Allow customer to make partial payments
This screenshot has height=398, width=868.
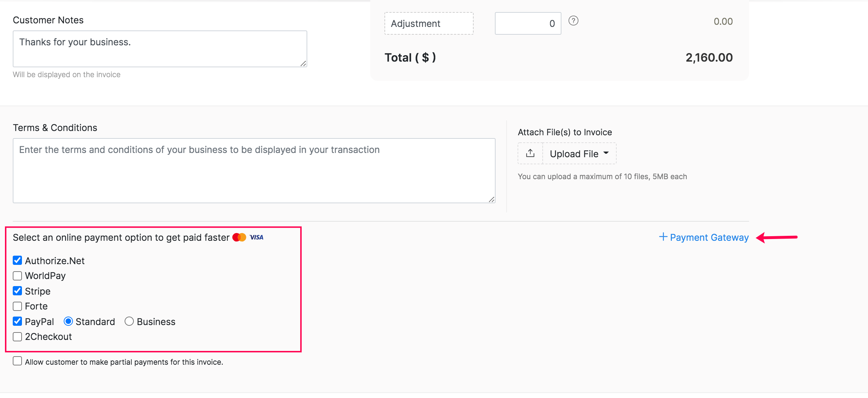pos(17,361)
